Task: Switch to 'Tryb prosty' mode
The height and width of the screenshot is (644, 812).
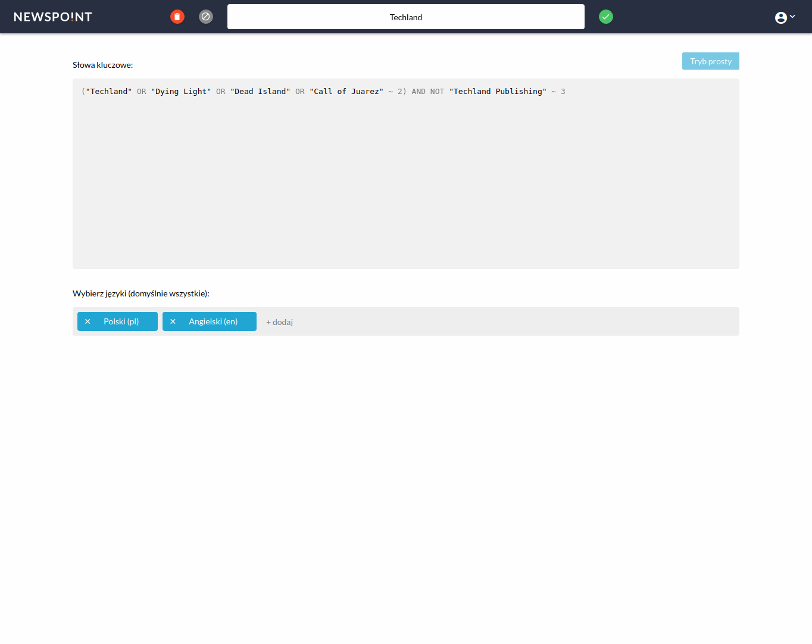Action: [x=710, y=61]
